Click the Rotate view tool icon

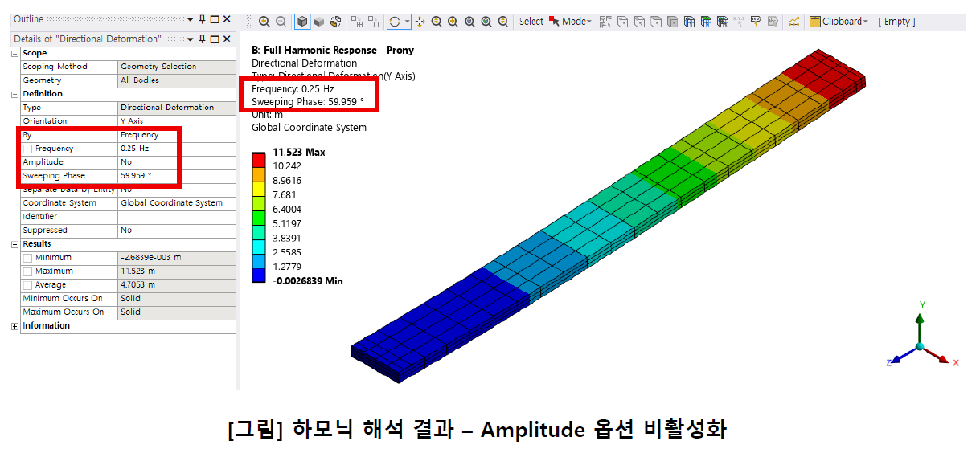coord(395,22)
